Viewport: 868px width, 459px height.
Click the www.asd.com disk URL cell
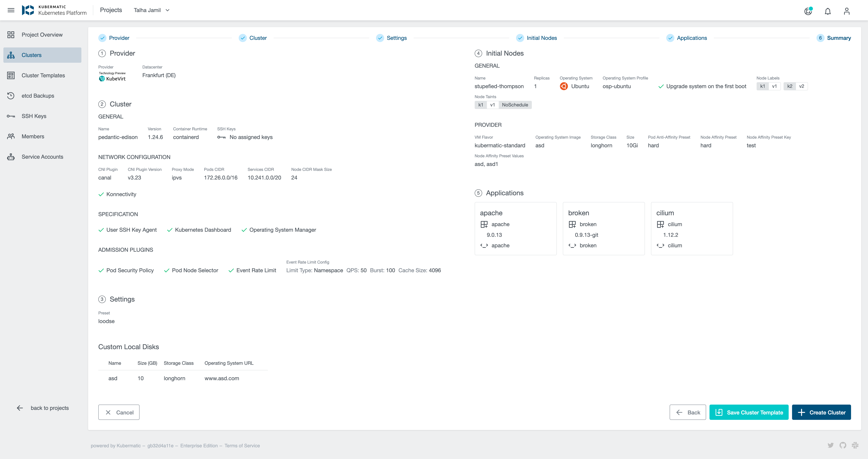point(222,378)
